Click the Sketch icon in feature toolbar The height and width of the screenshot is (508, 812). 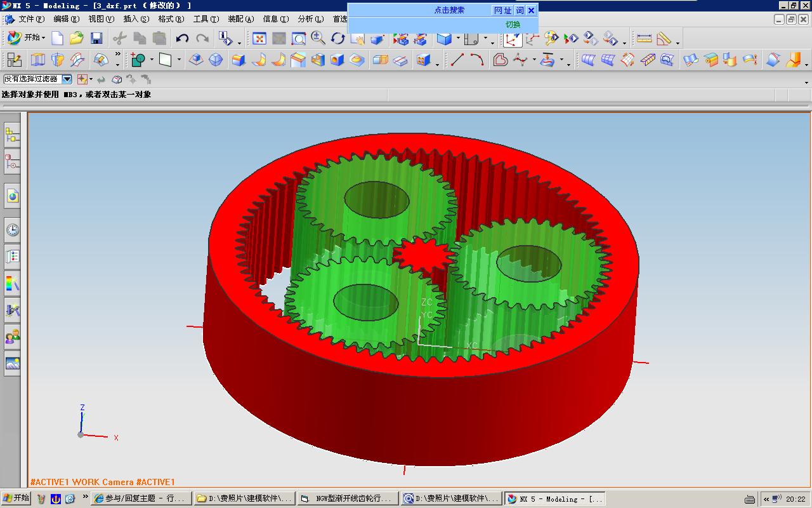point(15,60)
